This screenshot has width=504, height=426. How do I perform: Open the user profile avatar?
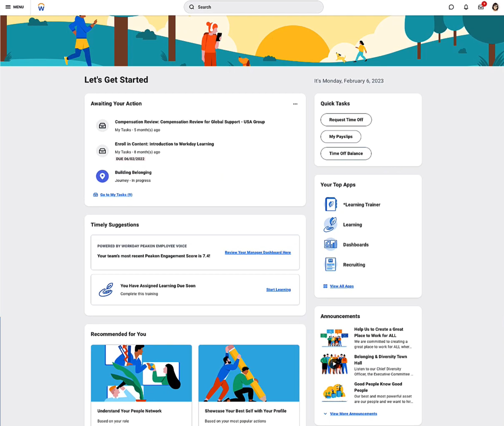pyautogui.click(x=495, y=7)
